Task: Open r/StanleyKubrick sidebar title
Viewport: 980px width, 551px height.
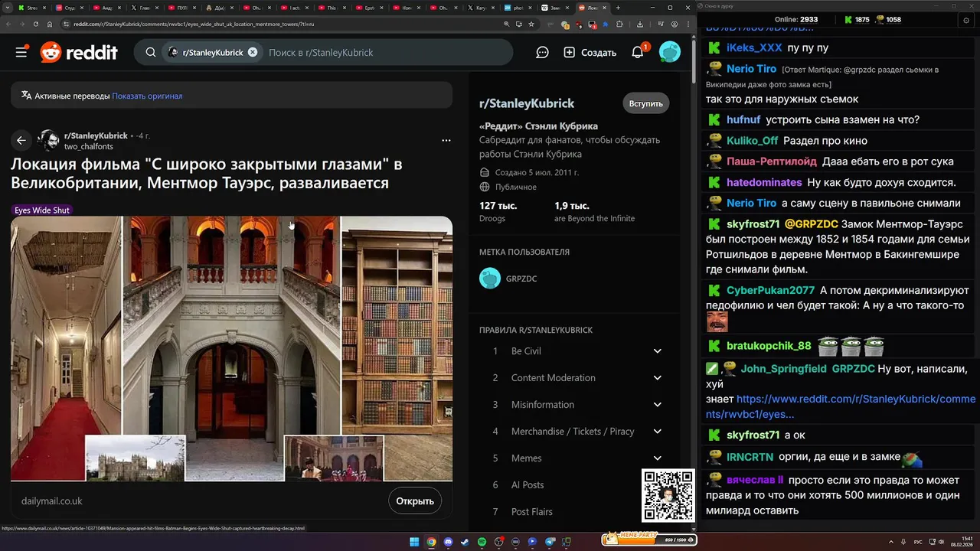Action: [x=527, y=103]
